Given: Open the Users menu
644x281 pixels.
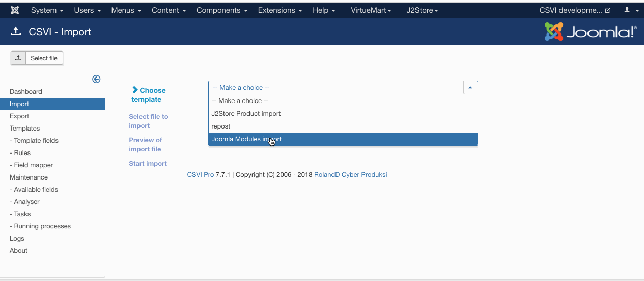Looking at the screenshot, I should [x=88, y=10].
